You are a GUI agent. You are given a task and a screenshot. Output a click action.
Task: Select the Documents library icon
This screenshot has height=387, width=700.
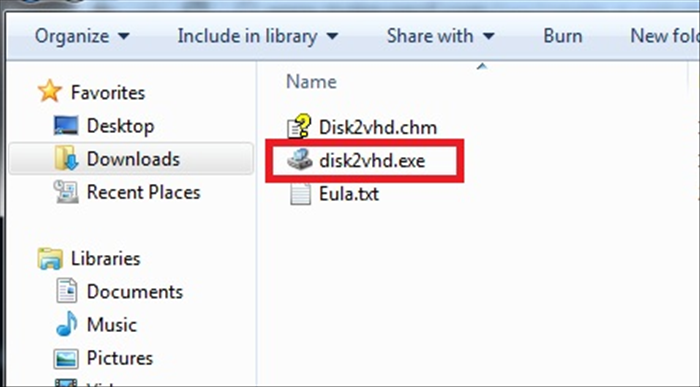67,291
